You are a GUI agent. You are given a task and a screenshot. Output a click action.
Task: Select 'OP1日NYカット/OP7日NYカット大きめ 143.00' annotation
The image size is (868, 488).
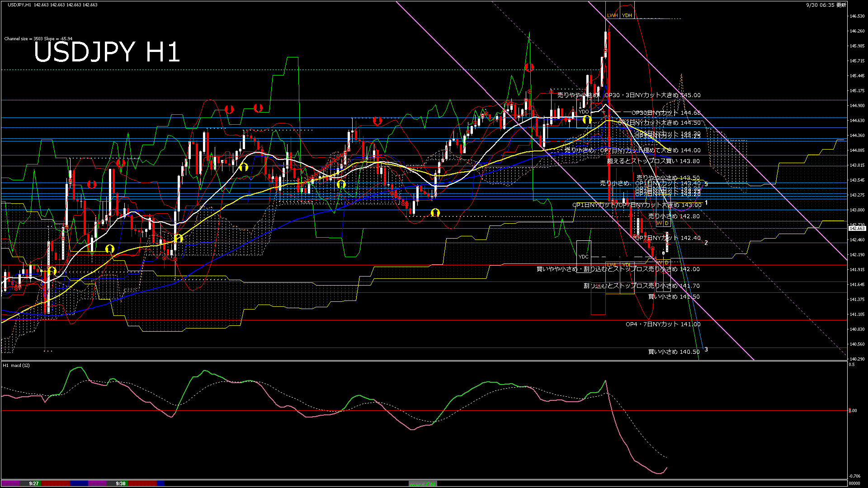coord(637,205)
